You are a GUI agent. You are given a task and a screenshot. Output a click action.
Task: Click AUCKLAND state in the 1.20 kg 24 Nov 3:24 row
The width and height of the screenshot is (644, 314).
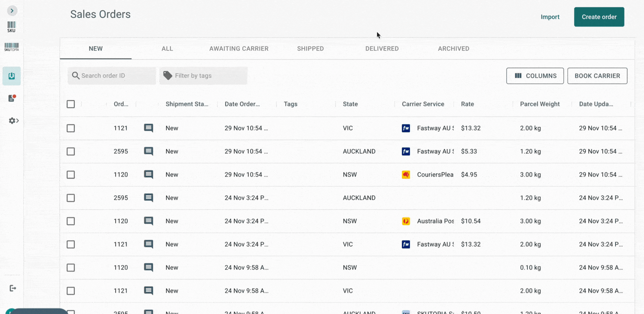point(359,198)
